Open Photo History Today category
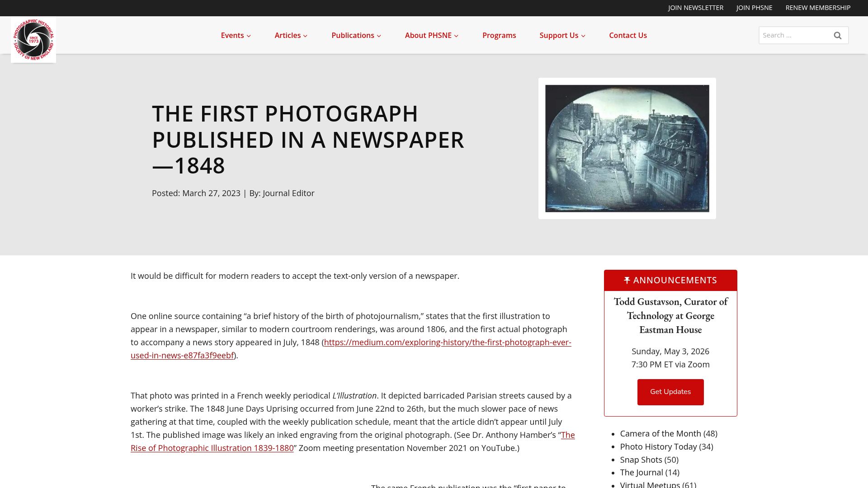The height and width of the screenshot is (488, 868). (x=658, y=446)
